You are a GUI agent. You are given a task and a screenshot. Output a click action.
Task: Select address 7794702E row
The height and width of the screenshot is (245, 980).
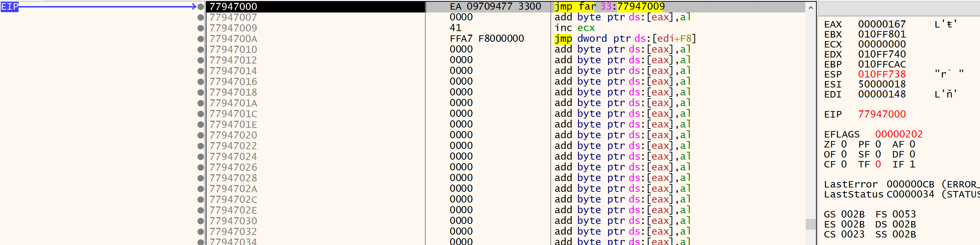pos(505,210)
